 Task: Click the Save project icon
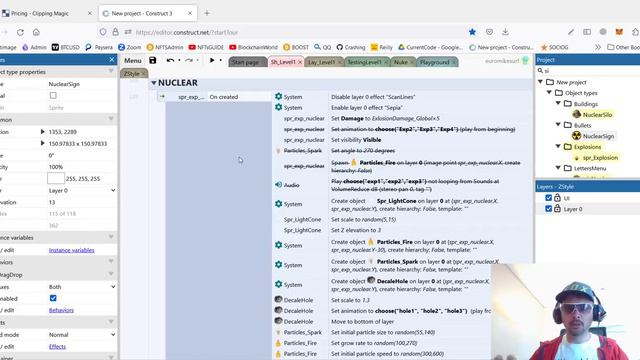(x=153, y=60)
